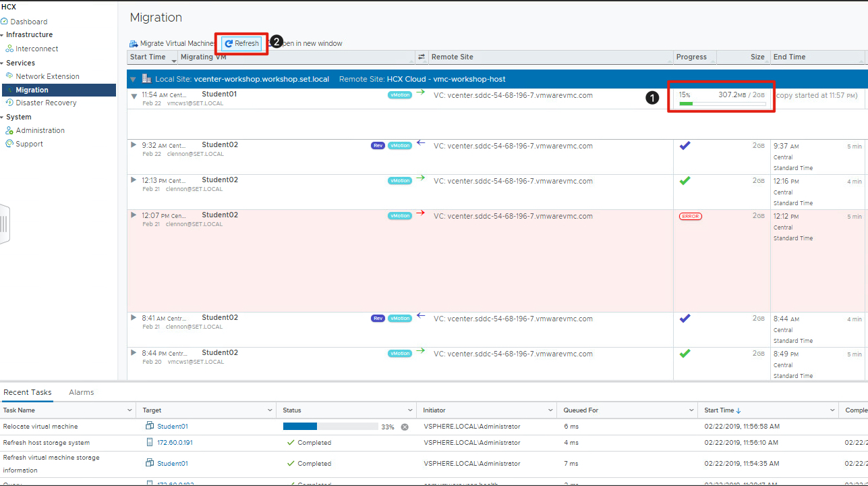This screenshot has width=868, height=486.
Task: Collapse the Local Site vcenter-workshop group
Action: point(134,79)
